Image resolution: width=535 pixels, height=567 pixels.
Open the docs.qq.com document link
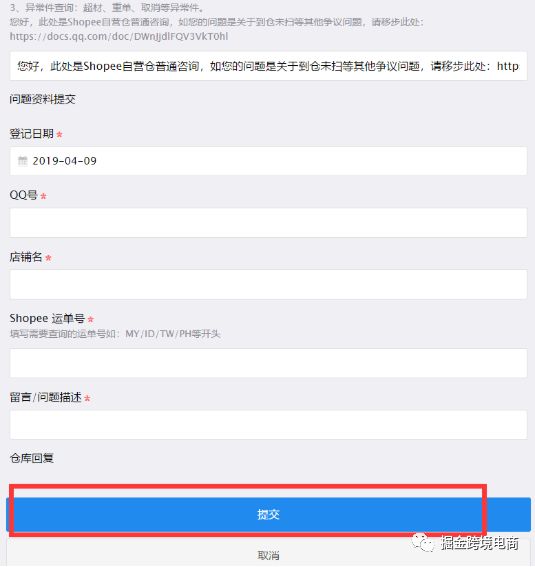(119, 37)
